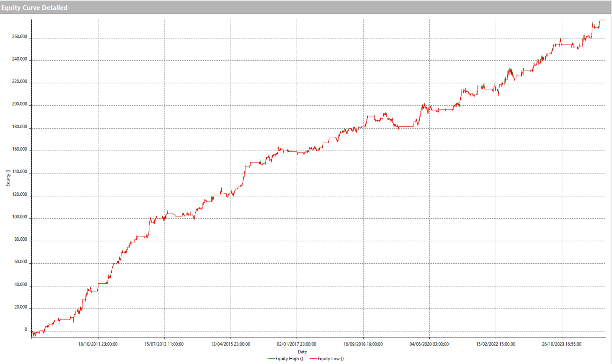Select the 13/04/2015 23:00:00 date tick label
612x364 pixels.
(231, 344)
